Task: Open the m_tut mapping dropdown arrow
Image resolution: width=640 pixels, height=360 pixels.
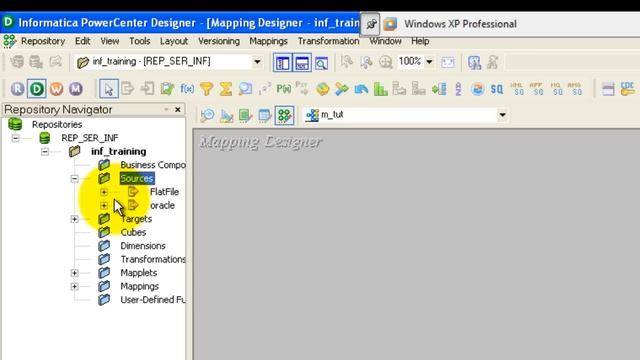Action: click(502, 115)
